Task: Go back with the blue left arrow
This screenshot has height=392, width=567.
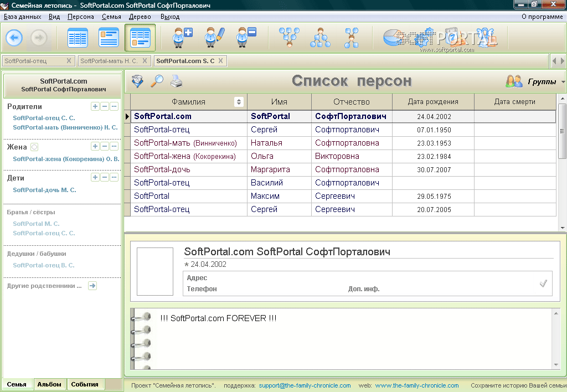Action: point(14,38)
